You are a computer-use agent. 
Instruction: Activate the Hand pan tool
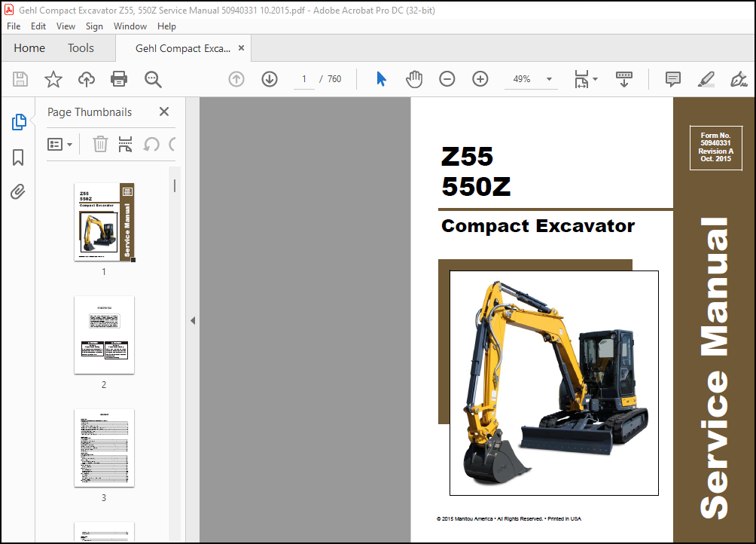(413, 79)
